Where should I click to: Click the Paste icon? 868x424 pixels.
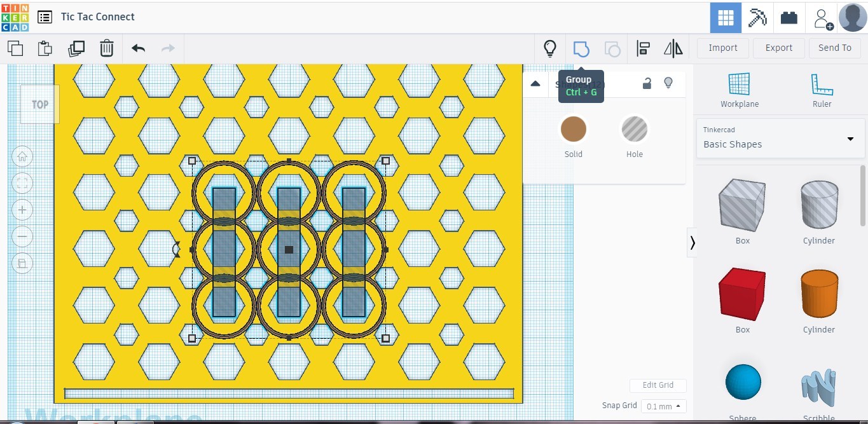point(45,48)
